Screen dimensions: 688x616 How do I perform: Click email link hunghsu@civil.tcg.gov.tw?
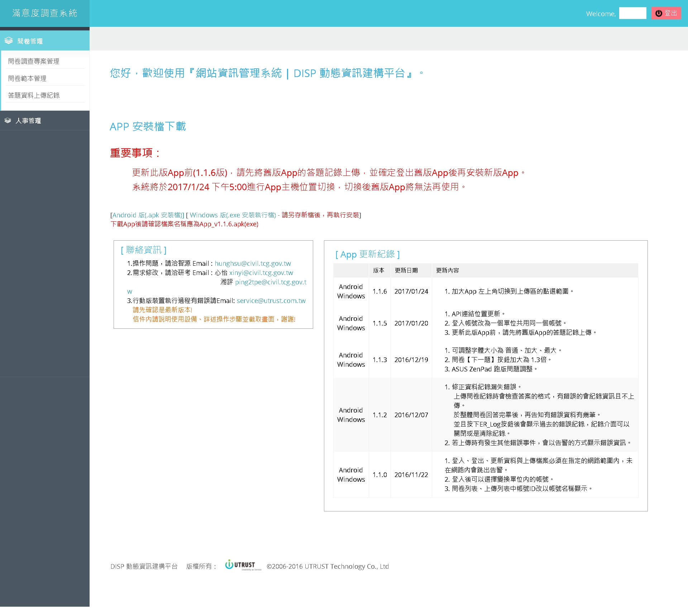click(253, 263)
